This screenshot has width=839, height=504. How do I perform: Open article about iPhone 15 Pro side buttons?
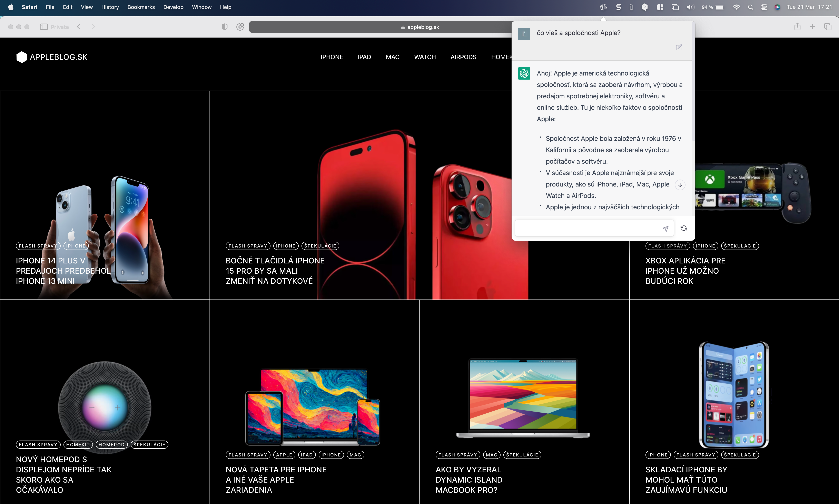275,271
